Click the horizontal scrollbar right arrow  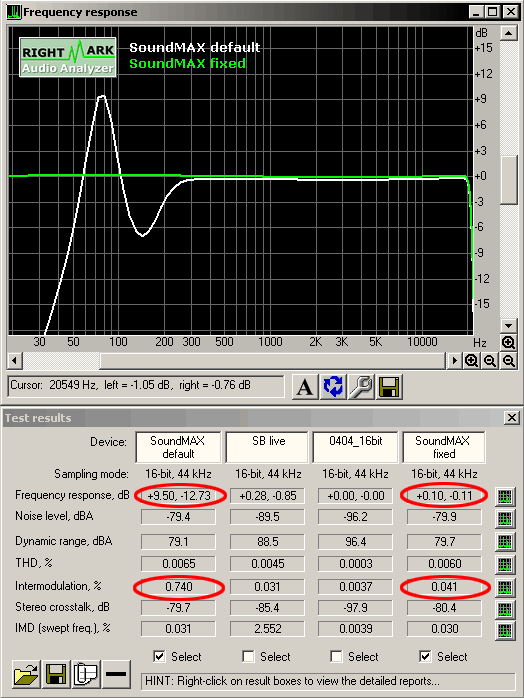coord(454,361)
